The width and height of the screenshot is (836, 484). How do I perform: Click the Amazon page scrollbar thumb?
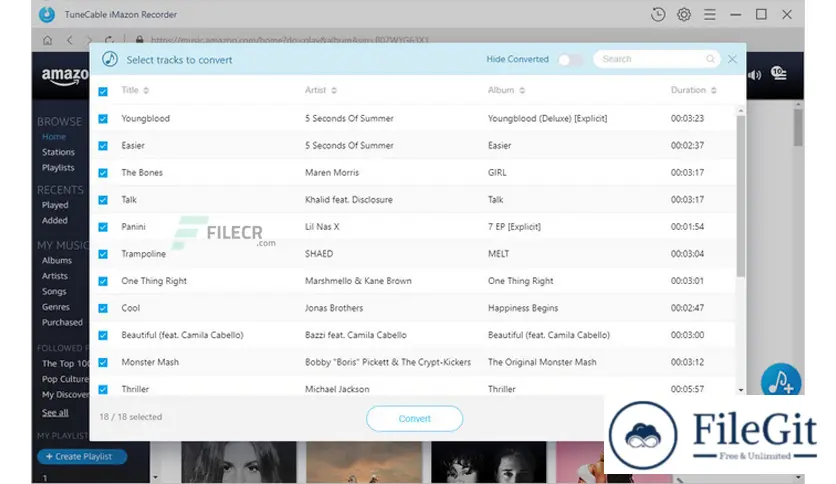(798, 127)
